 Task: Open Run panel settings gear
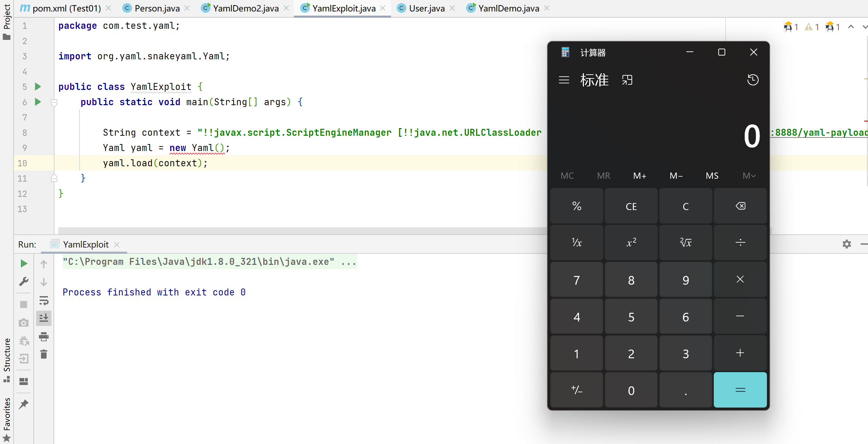(x=847, y=244)
